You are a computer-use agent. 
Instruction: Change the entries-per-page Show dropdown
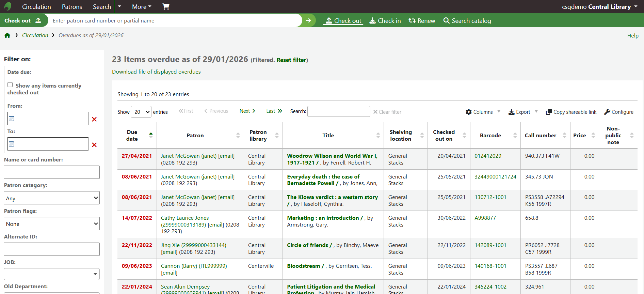click(141, 112)
